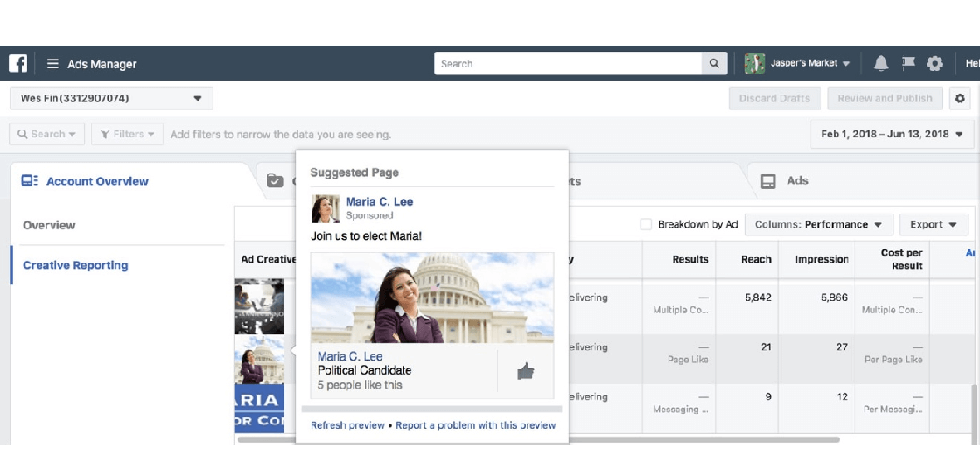Click the Facebook logo icon

tap(17, 63)
